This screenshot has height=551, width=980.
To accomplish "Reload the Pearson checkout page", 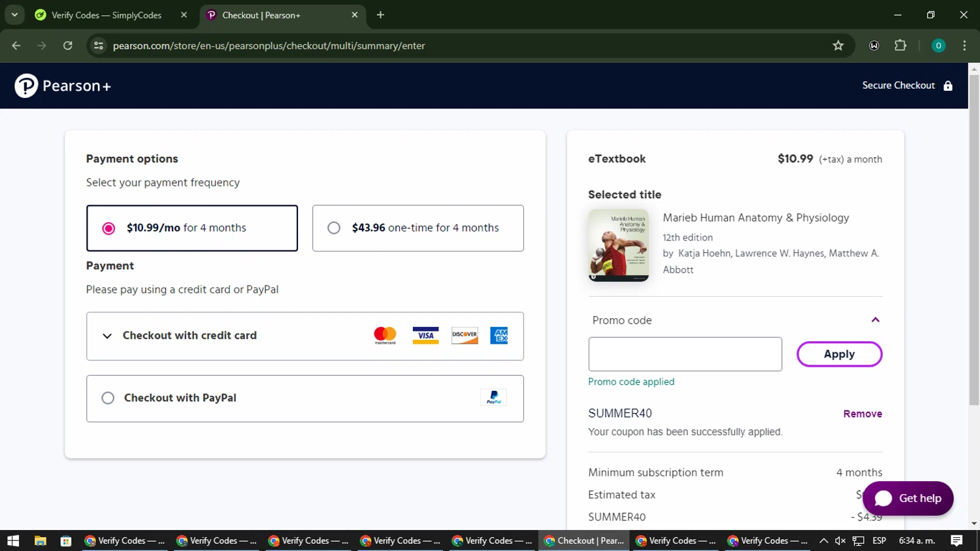I will (x=68, y=46).
